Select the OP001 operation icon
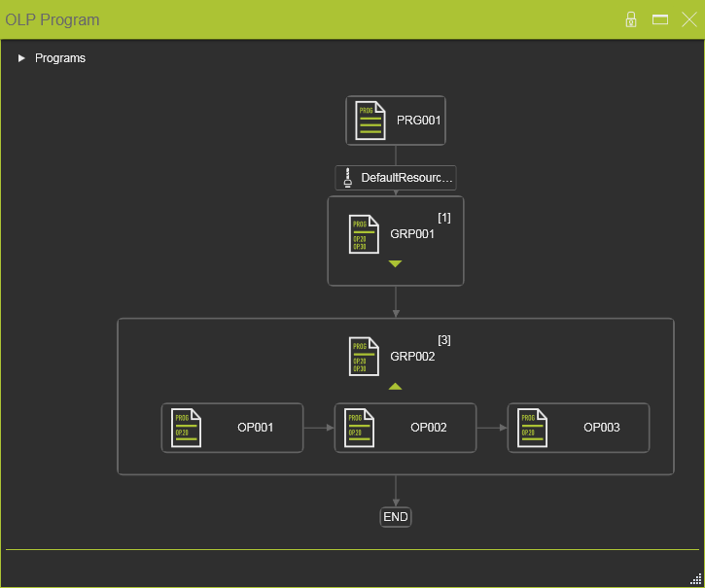705x588 pixels. tap(186, 428)
